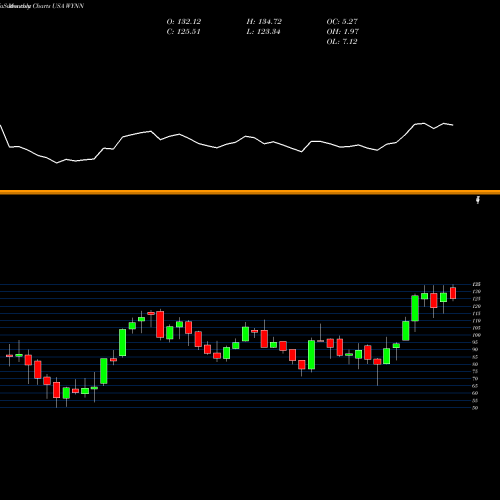
Task: Click the open price value O: 132.12
Action: (184, 22)
